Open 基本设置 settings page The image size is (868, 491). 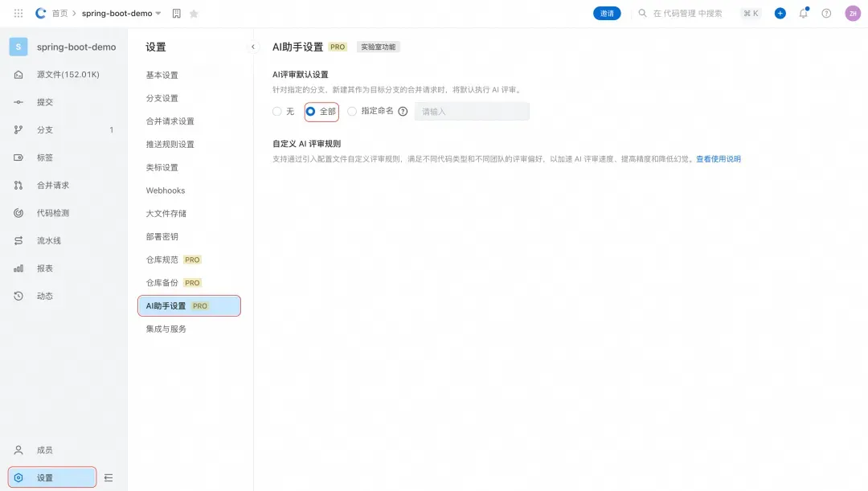[162, 76]
